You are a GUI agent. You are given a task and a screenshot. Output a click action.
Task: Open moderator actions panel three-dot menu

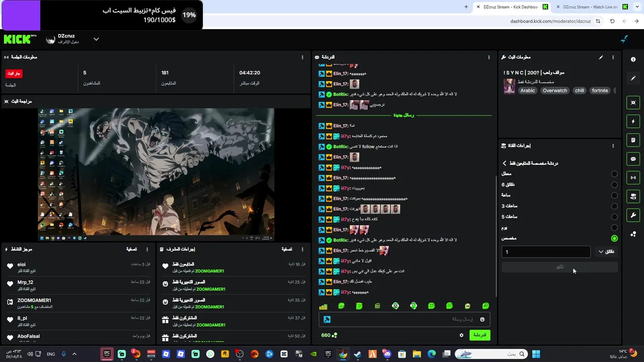click(302, 249)
